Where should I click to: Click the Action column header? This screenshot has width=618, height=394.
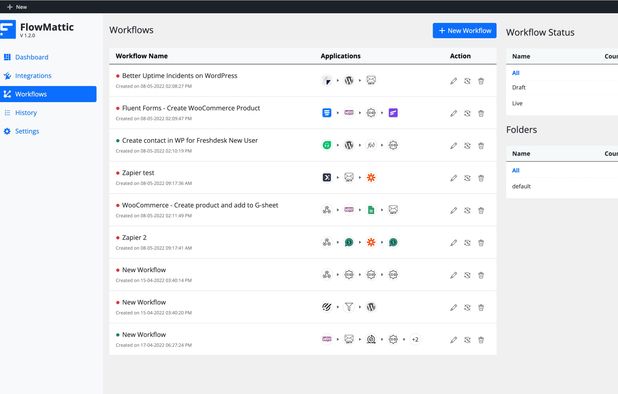(460, 56)
